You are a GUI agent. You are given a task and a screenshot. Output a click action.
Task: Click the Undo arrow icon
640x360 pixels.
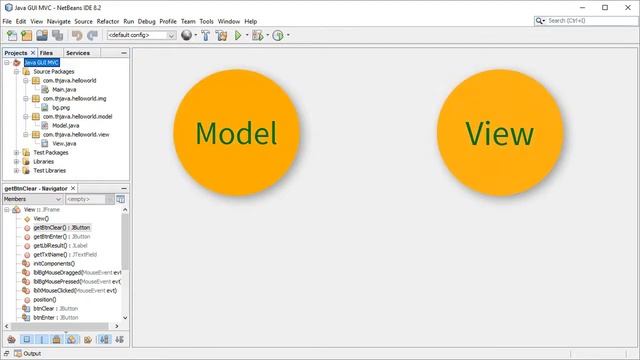tap(77, 36)
